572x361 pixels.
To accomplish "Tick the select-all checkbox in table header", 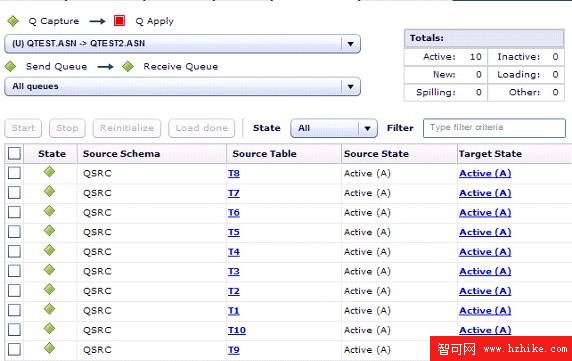I will coord(14,154).
